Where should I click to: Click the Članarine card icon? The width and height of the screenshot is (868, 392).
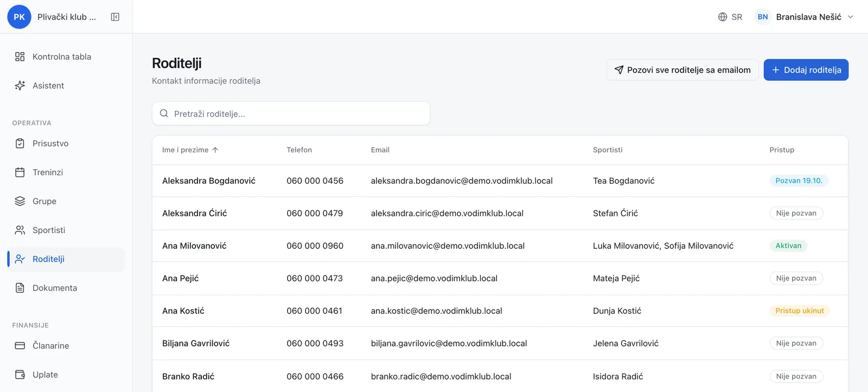point(20,345)
